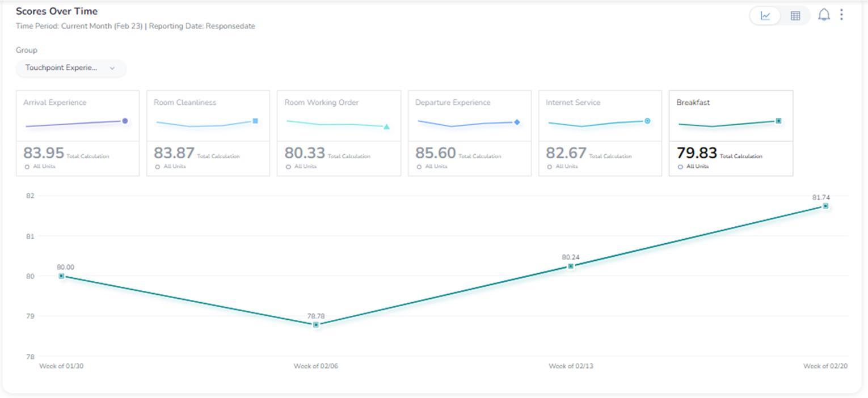Click diamond marker on Departure Experience sparkline
The width and height of the screenshot is (868, 398).
point(517,122)
